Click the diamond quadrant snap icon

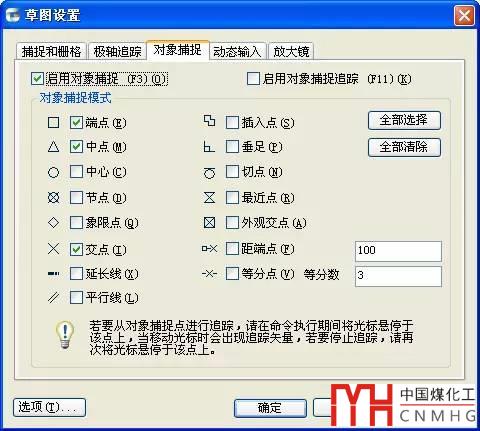(x=53, y=222)
